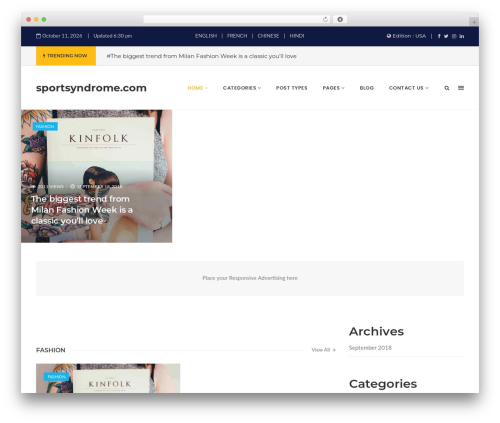Switch language to English
This screenshot has height=423, width=500.
coord(206,36)
